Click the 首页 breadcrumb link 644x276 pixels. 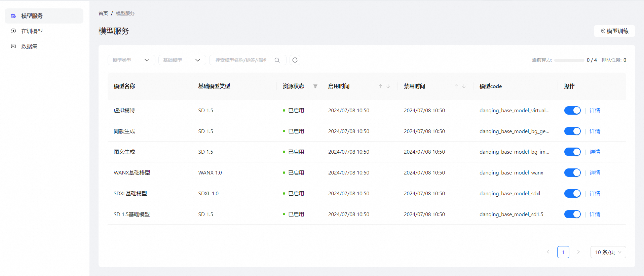(103, 13)
